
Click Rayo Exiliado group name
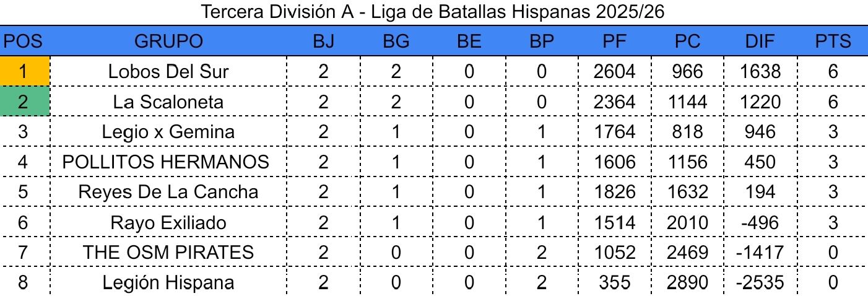click(168, 222)
